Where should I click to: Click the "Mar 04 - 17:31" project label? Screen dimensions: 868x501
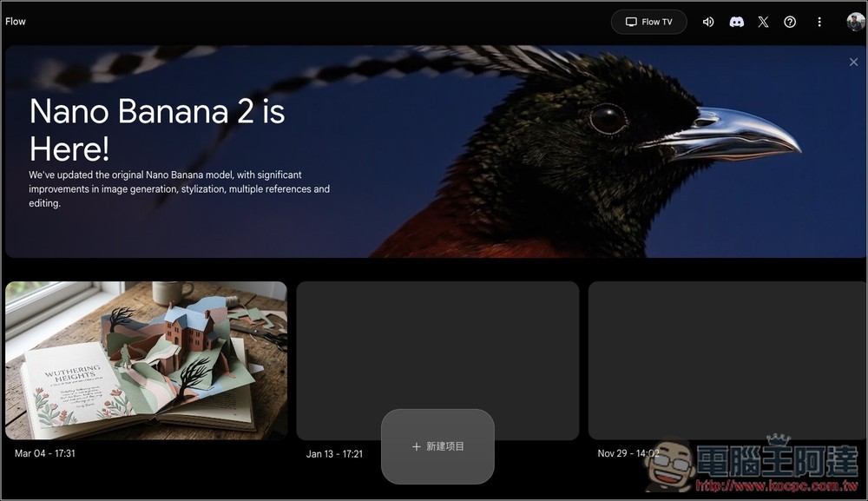[x=45, y=453]
